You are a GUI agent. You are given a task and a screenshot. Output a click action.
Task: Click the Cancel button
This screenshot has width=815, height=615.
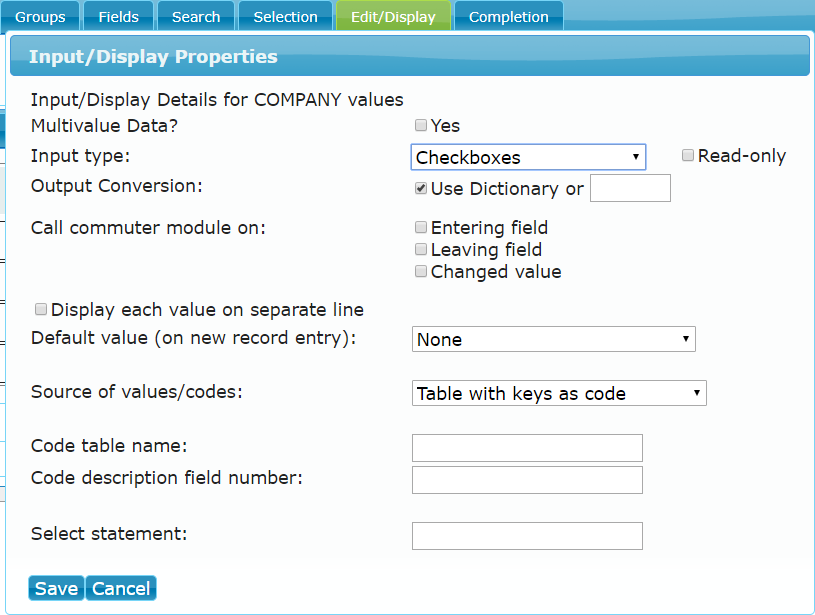pos(121,588)
